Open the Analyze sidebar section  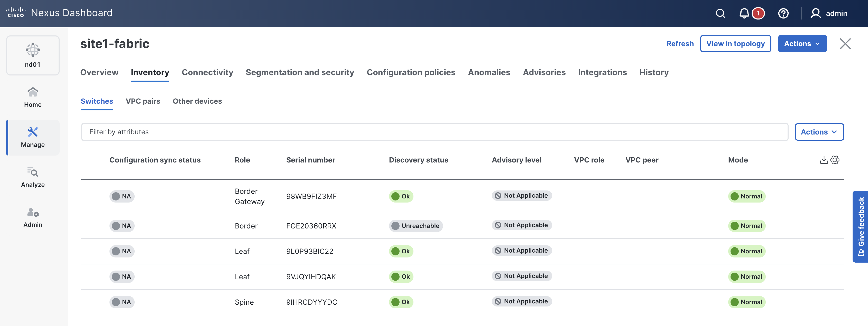[x=33, y=177]
